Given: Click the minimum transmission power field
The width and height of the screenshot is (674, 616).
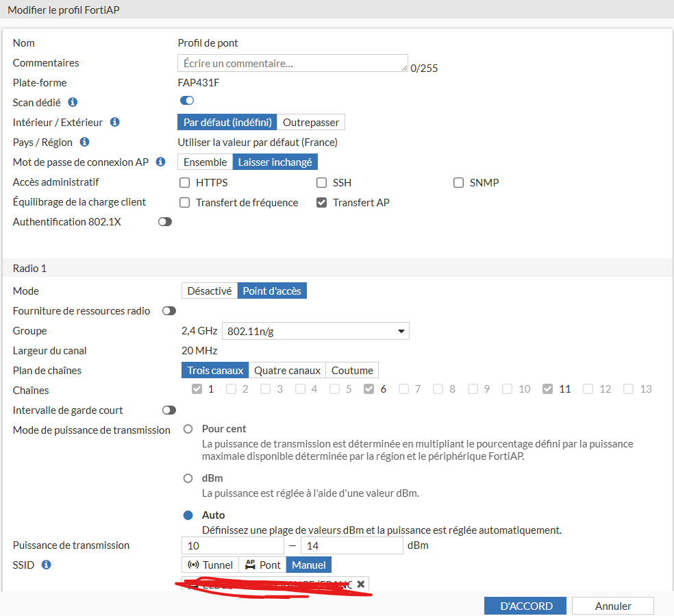Looking at the screenshot, I should [232, 545].
